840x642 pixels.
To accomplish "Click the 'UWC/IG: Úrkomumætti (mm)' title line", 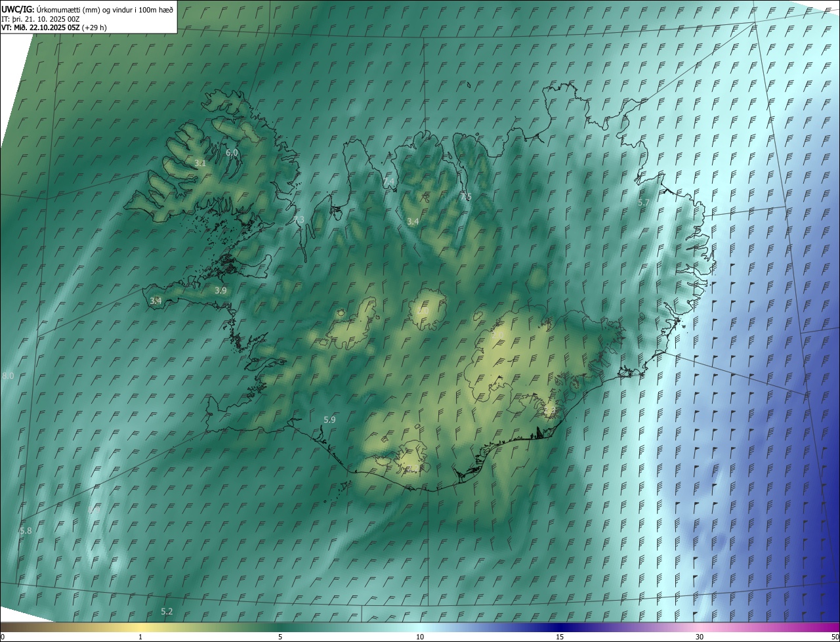I will (x=87, y=9).
